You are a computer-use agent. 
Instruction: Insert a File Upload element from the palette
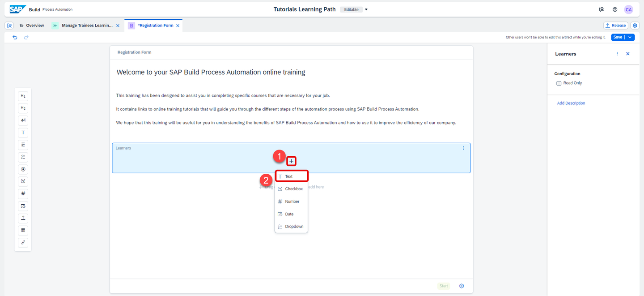[23, 218]
